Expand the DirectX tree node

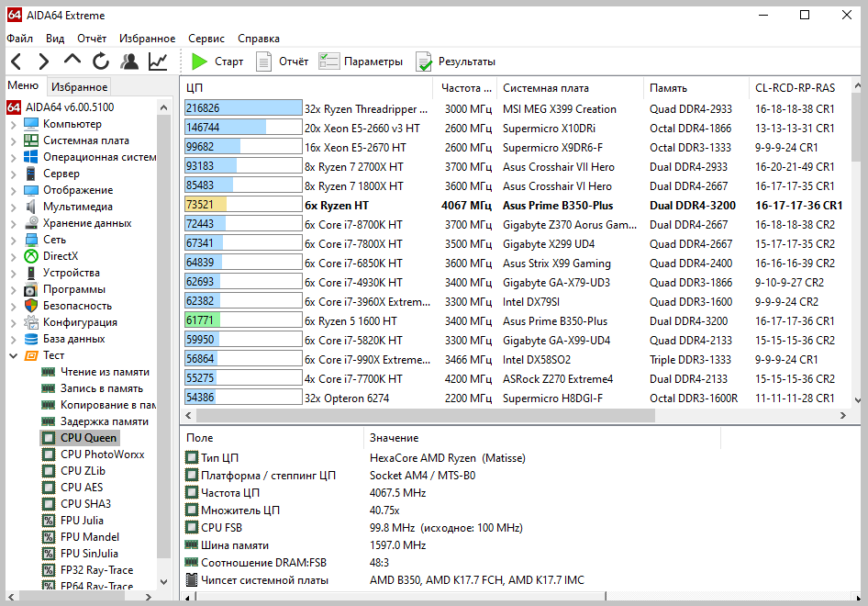click(x=13, y=256)
